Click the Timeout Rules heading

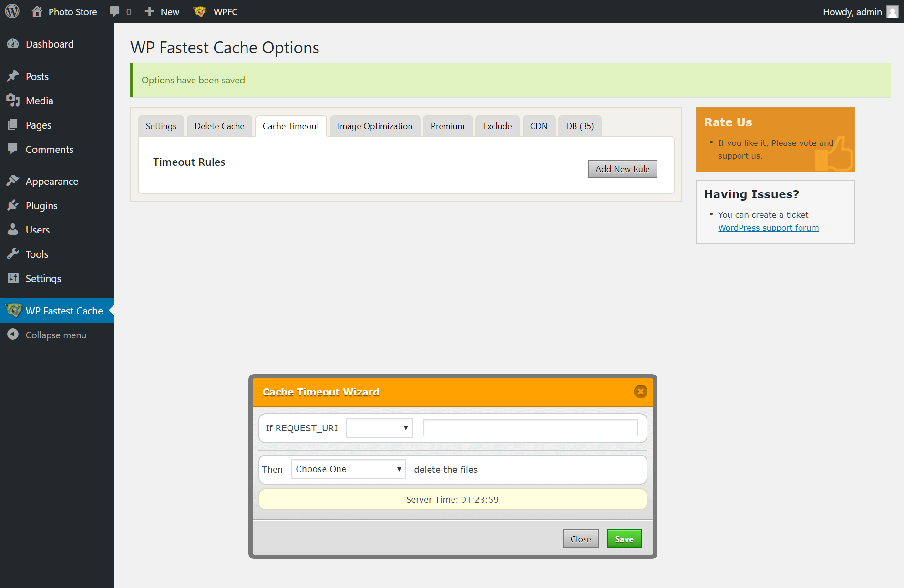coord(189,162)
